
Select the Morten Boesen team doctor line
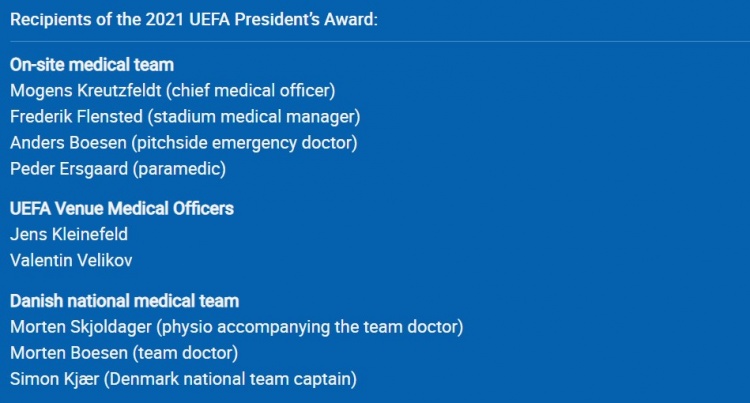(124, 353)
